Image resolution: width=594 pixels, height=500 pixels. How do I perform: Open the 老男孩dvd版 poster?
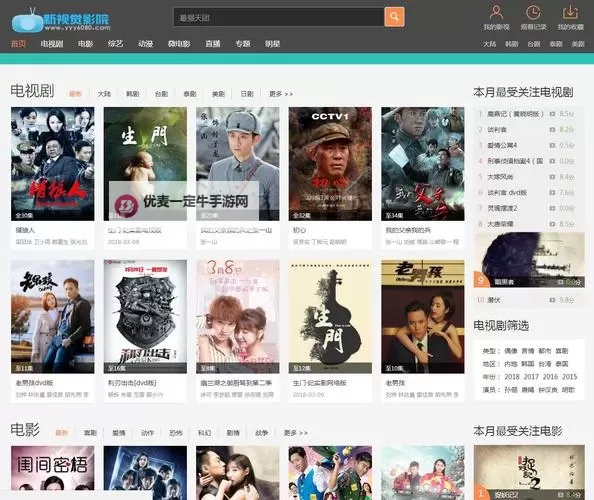[53, 317]
